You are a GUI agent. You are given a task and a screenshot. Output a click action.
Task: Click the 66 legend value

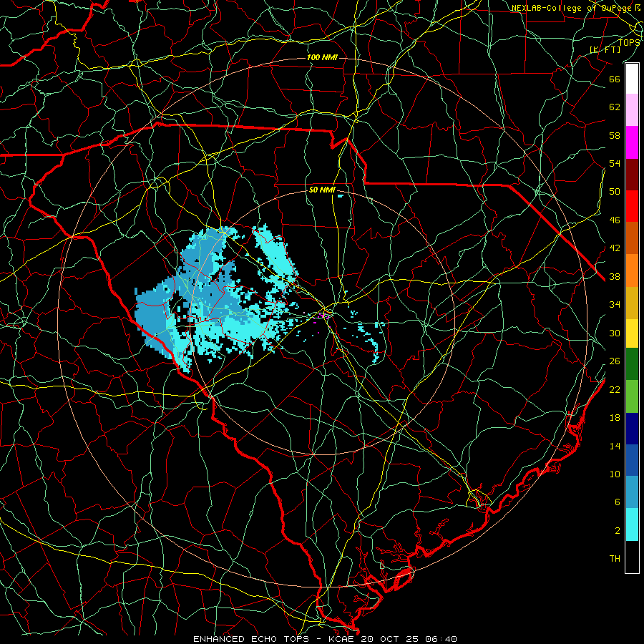615,79
